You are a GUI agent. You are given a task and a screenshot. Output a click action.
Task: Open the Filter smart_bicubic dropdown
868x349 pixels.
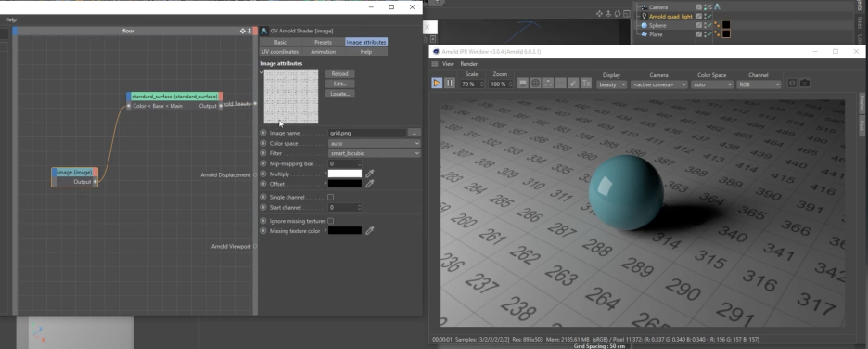click(x=375, y=153)
